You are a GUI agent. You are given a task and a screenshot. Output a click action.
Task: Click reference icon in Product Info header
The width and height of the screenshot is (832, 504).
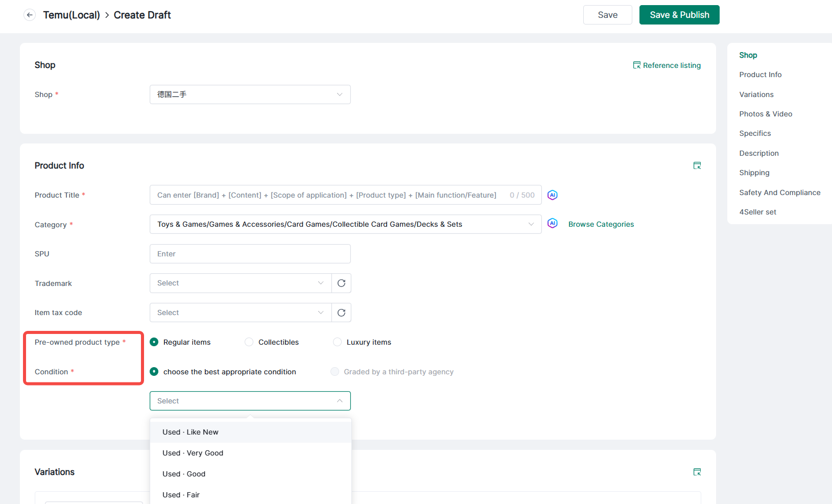click(x=697, y=165)
